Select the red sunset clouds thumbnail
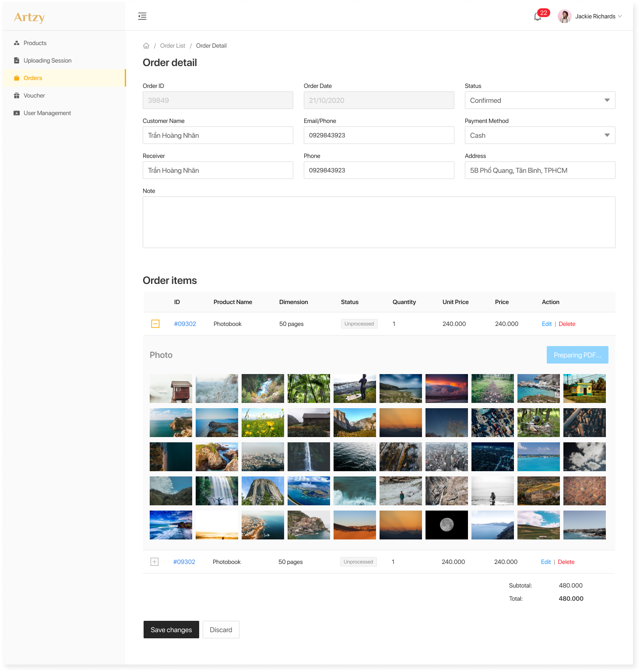Image resolution: width=640 pixels, height=672 pixels. pos(447,388)
